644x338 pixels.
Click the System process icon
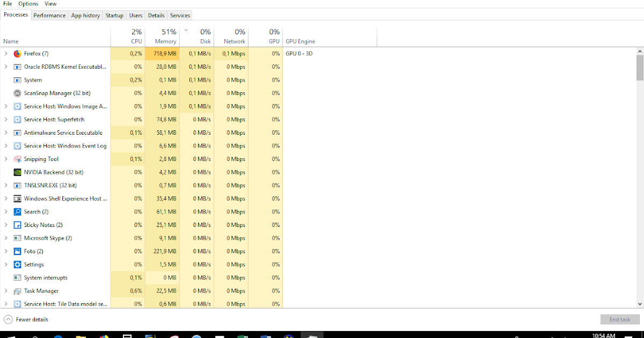pyautogui.click(x=17, y=80)
